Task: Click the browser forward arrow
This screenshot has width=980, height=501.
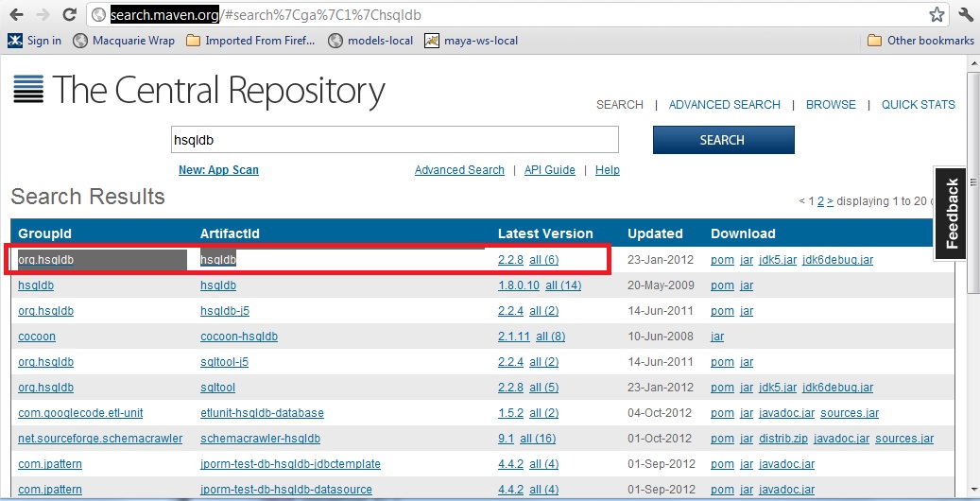Action: tap(43, 14)
